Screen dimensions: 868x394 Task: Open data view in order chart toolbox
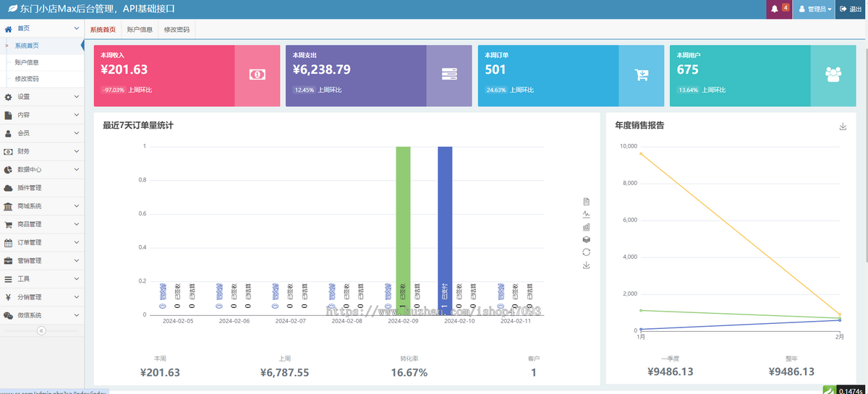tap(587, 201)
